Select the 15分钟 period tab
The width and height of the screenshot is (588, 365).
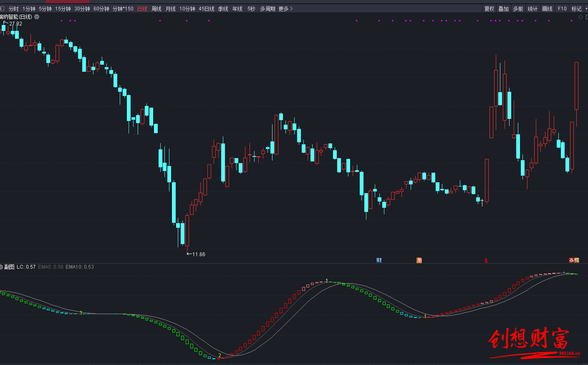pos(63,9)
